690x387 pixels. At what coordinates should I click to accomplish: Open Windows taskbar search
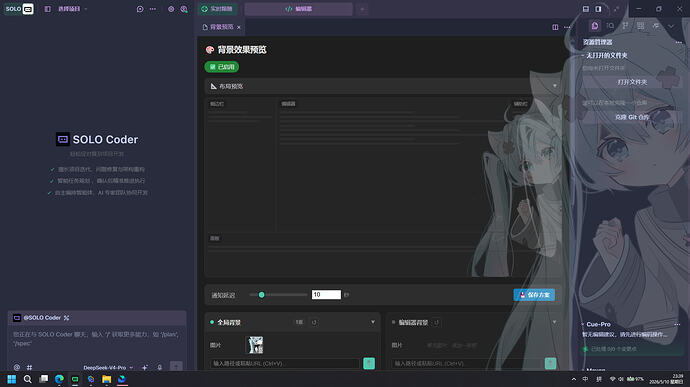pos(27,379)
